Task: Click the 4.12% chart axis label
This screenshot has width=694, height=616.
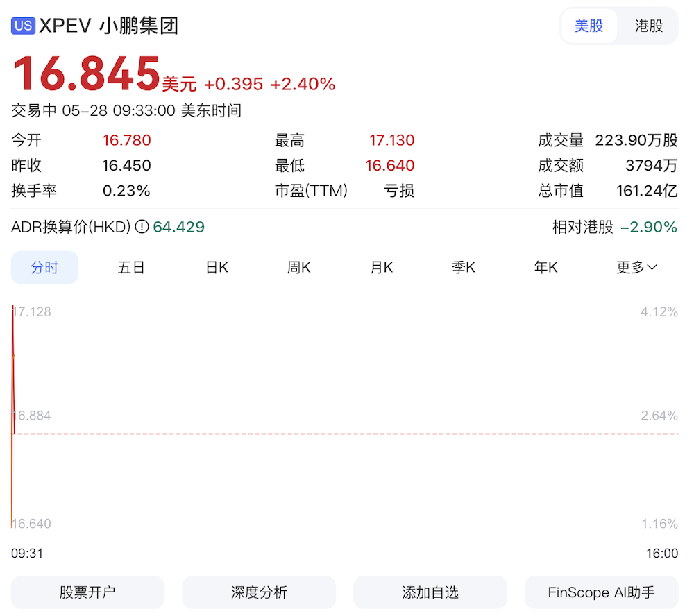Action: tap(659, 312)
